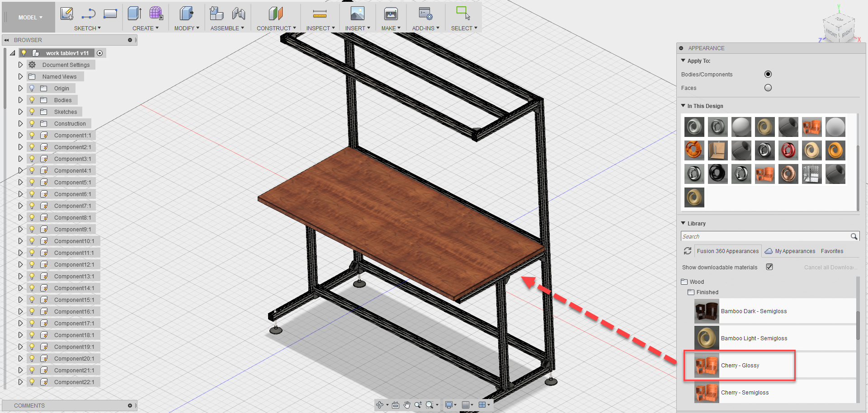Click the Fusion 360 Appearances button
Image resolution: width=868 pixels, height=413 pixels.
click(727, 251)
